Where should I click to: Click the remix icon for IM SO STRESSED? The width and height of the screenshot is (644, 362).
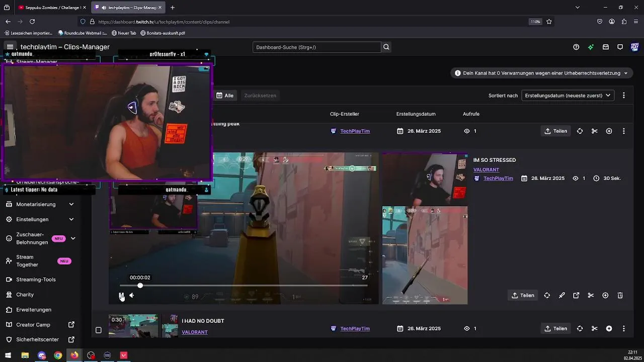pos(547,296)
